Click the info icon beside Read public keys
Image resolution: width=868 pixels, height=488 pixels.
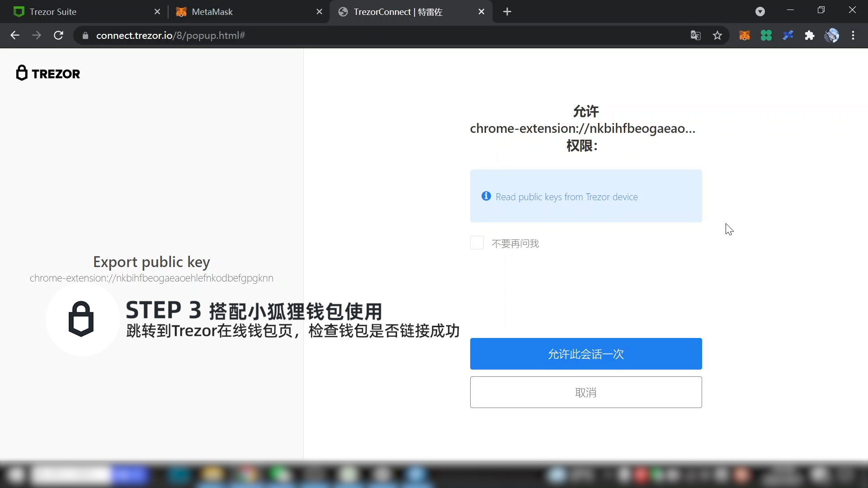tap(486, 196)
